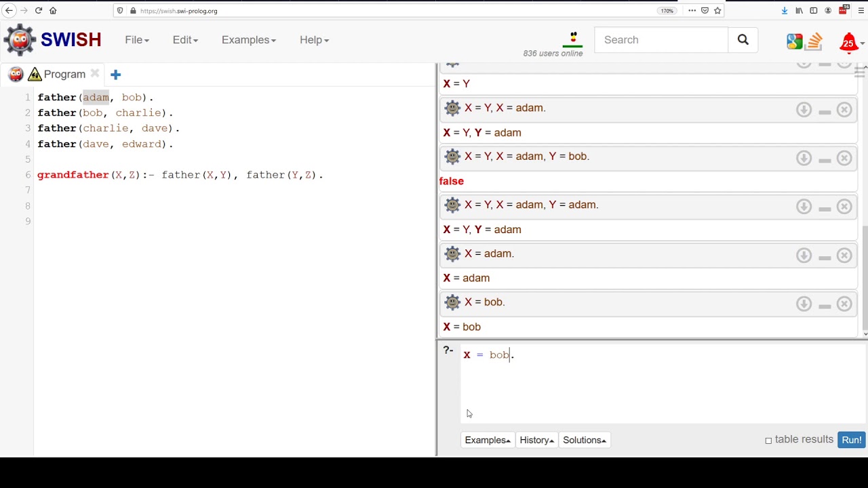Click the grandfather rule on line 6
Image resolution: width=868 pixels, height=488 pixels.
[x=180, y=175]
